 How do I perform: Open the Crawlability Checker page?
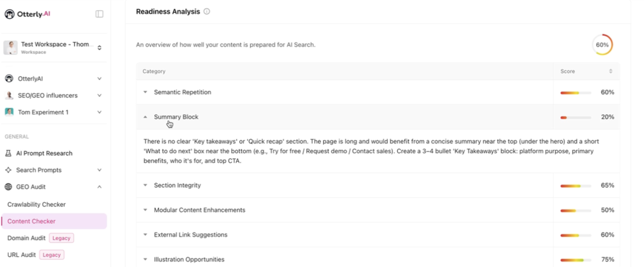pos(37,205)
